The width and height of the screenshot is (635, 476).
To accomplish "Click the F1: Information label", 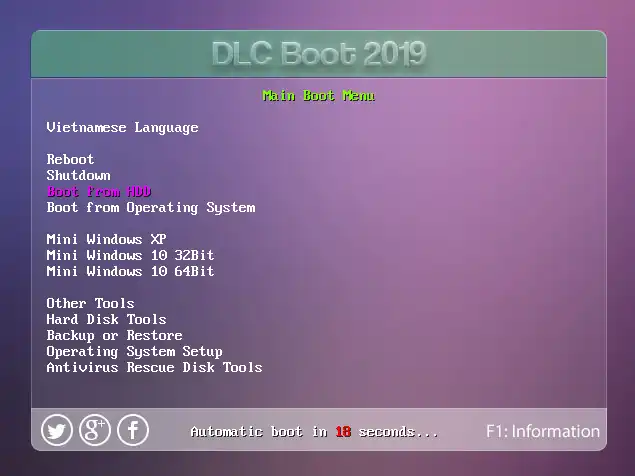I will [542, 432].
